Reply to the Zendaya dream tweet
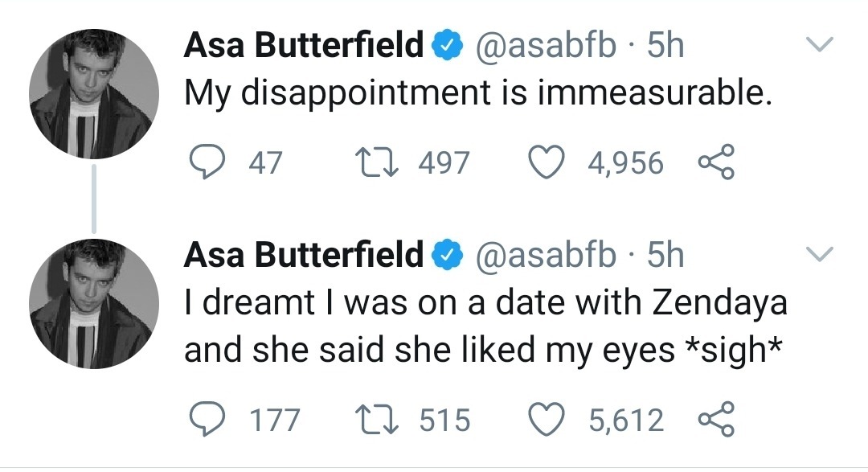This screenshot has height=472, width=868. [x=207, y=419]
